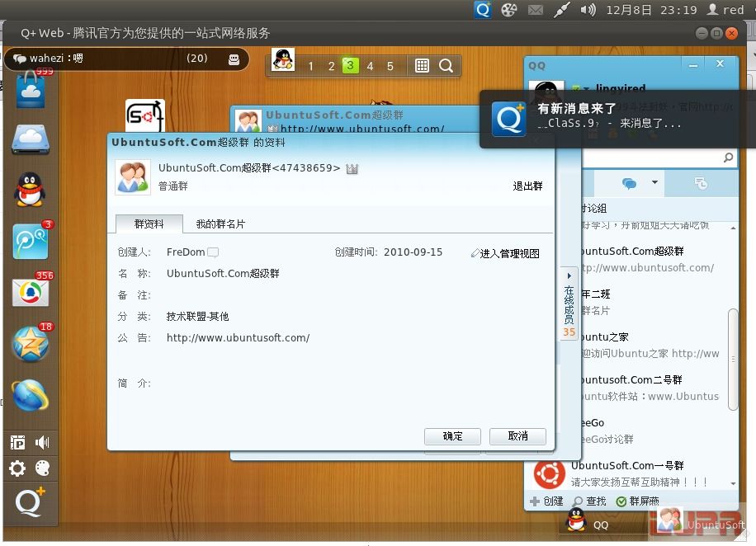Image resolution: width=756 pixels, height=546 pixels.
Task: Select the 群资料 tab
Action: coord(149,224)
